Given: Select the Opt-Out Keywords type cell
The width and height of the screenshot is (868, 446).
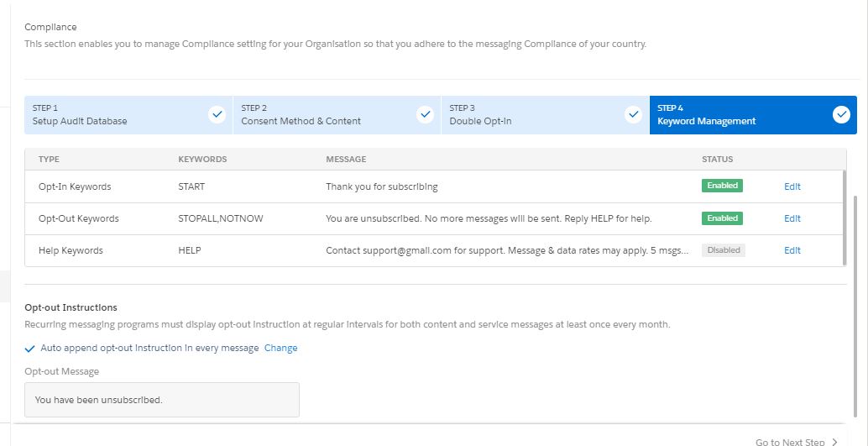Looking at the screenshot, I should pyautogui.click(x=79, y=218).
